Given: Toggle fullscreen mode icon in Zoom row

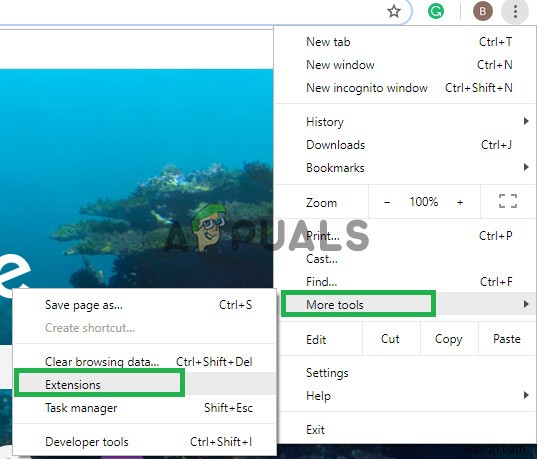Looking at the screenshot, I should click(508, 201).
